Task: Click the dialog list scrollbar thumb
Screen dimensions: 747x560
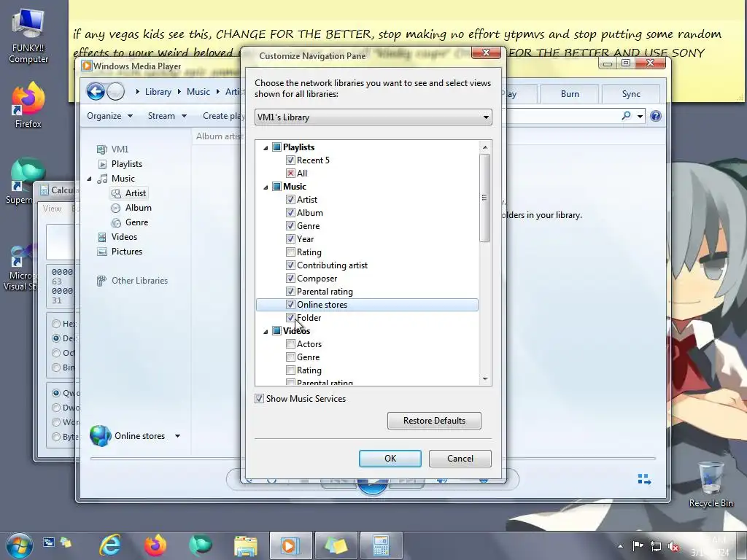Action: [484, 198]
